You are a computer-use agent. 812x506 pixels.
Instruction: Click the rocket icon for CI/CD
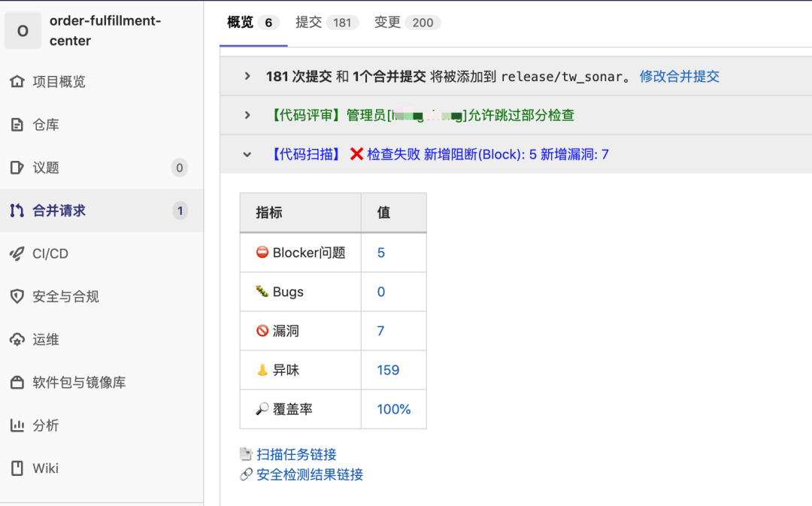click(17, 253)
